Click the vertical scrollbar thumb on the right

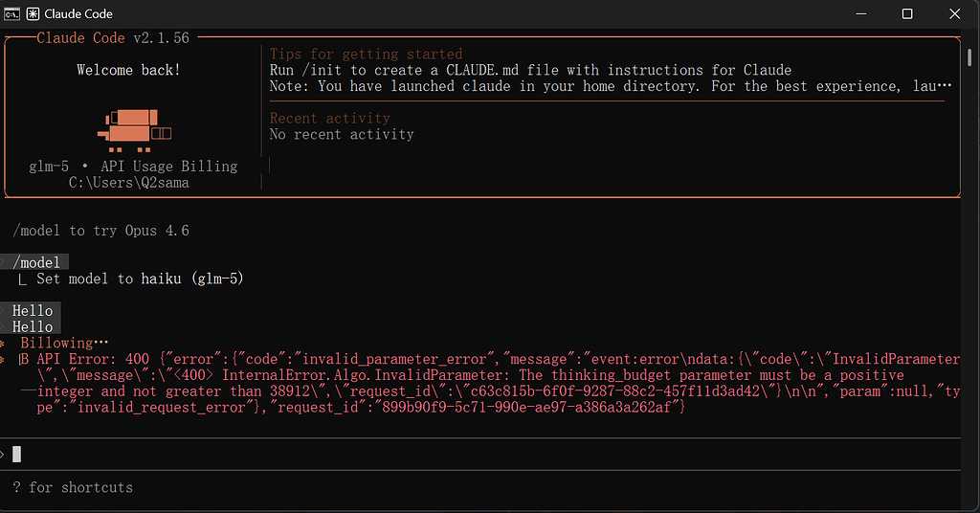[x=969, y=56]
